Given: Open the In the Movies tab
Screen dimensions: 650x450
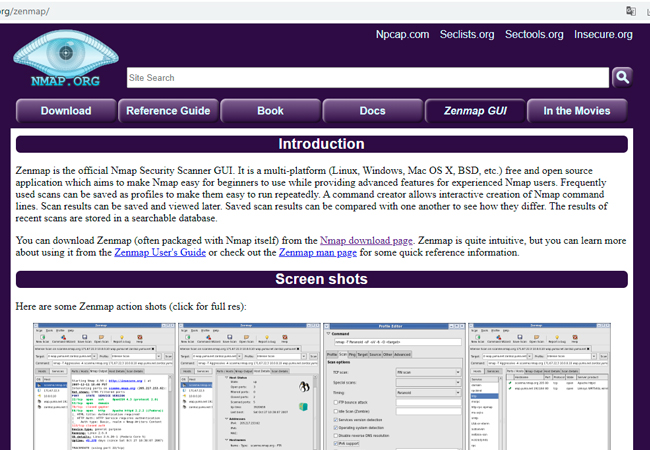Looking at the screenshot, I should tap(577, 111).
